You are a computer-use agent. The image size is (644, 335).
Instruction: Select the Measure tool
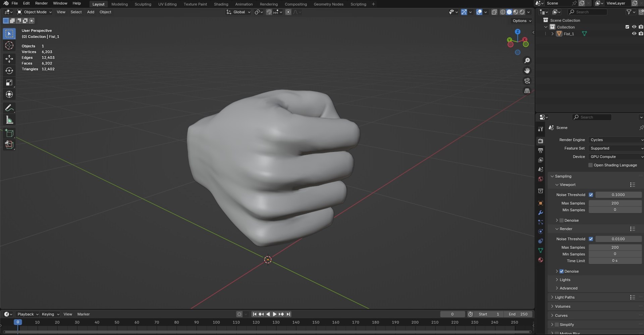[x=9, y=120]
